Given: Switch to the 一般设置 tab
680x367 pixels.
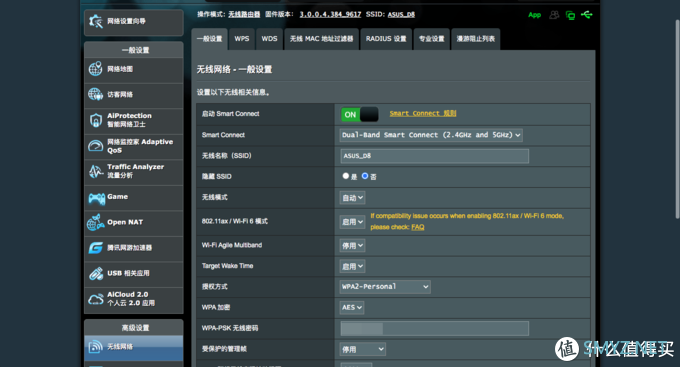Looking at the screenshot, I should 209,39.
